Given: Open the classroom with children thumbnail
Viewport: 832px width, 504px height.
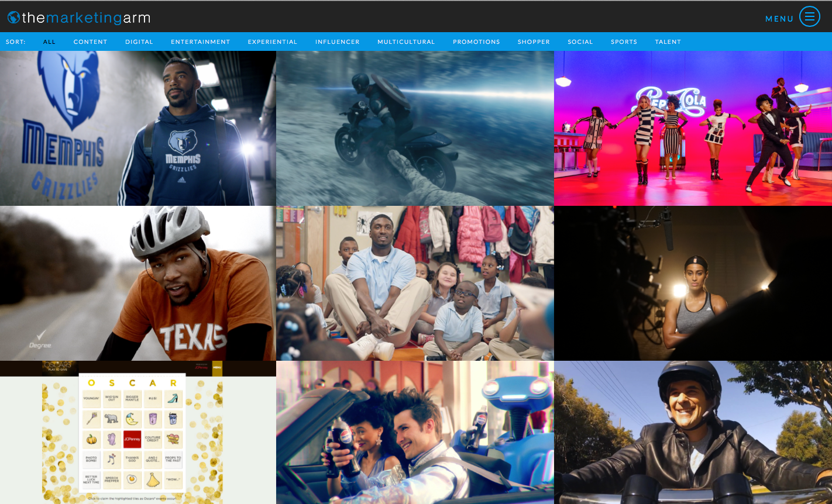Looking at the screenshot, I should [x=415, y=283].
